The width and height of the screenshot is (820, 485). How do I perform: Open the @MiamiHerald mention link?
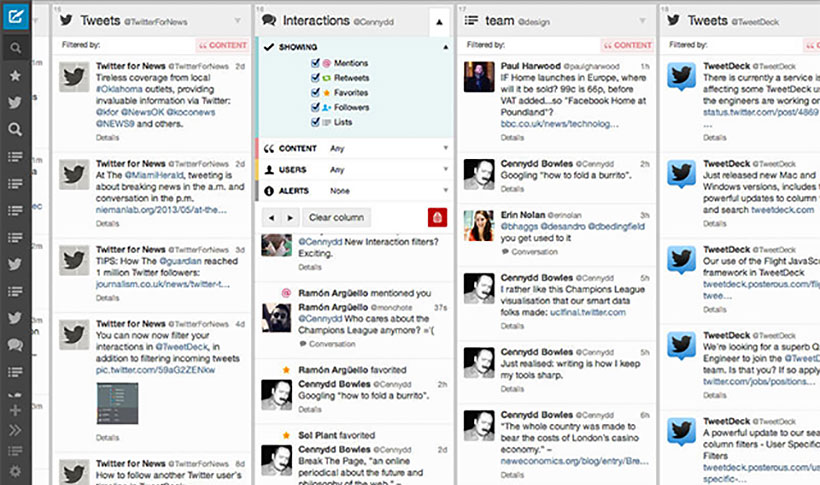click(155, 175)
